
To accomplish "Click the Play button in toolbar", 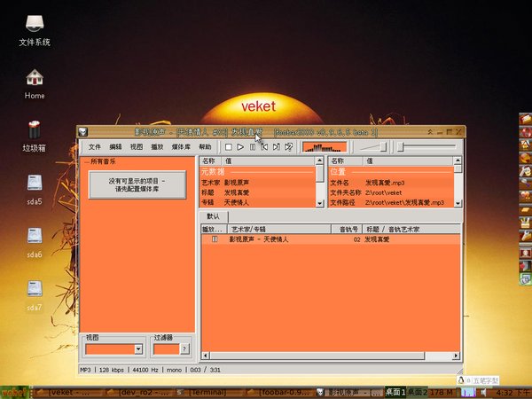I will (240, 146).
